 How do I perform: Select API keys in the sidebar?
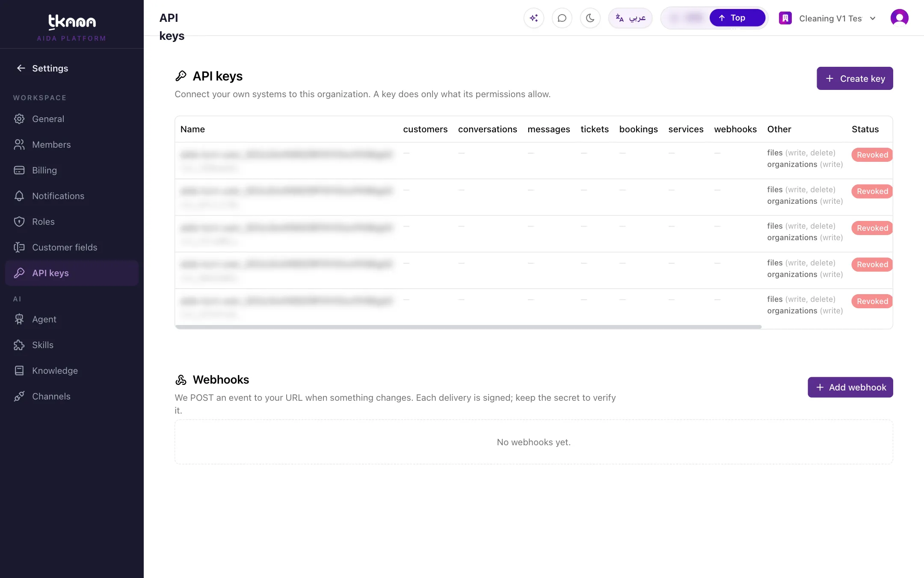[72, 273]
